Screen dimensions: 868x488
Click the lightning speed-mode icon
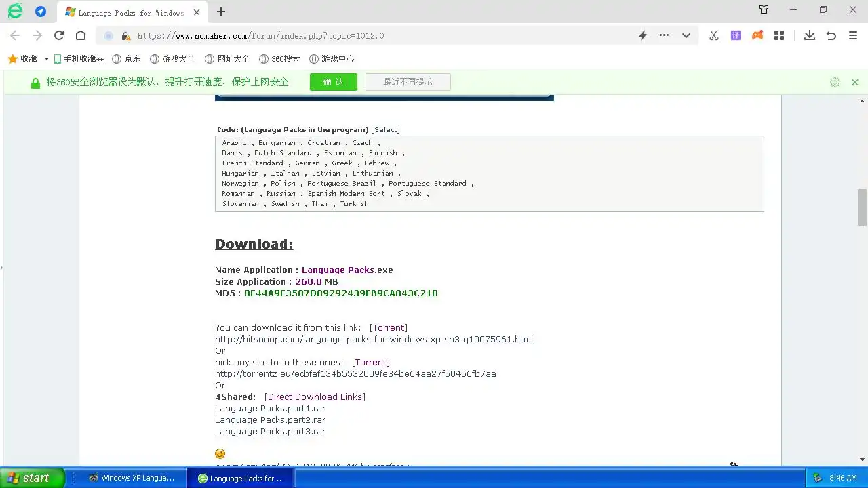point(643,35)
